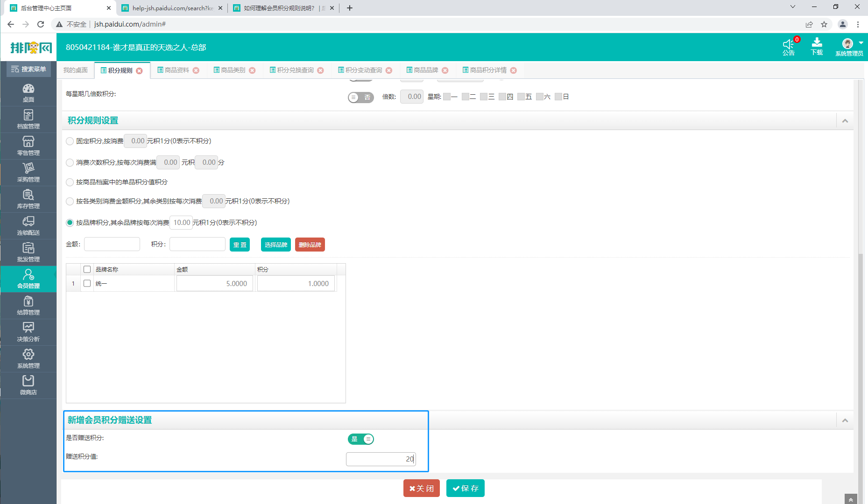
Task: Click the 删除品牌 button
Action: (310, 245)
